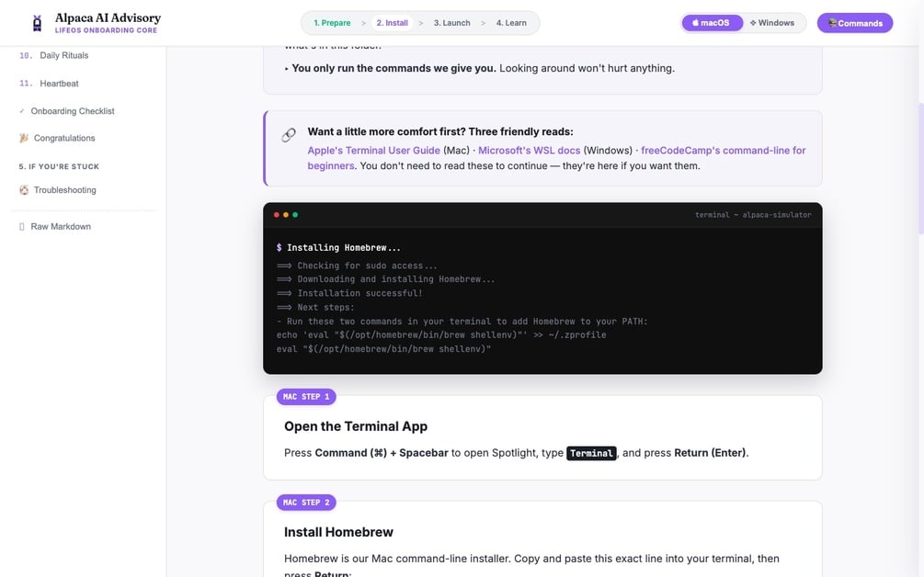The height and width of the screenshot is (577, 924).
Task: Go to Onboarding Checklist
Action: click(73, 111)
